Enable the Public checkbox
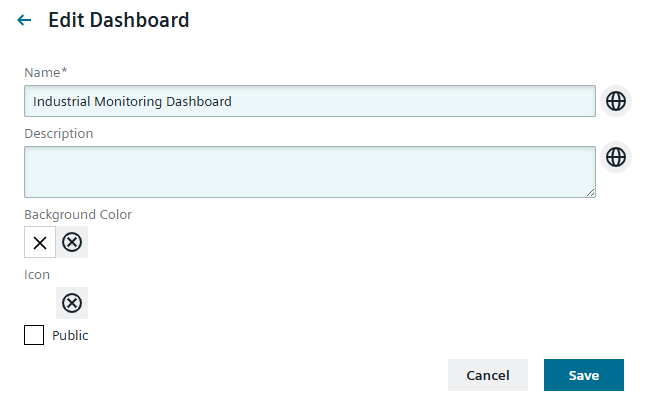Screen dimensions: 655x418 [x=34, y=335]
